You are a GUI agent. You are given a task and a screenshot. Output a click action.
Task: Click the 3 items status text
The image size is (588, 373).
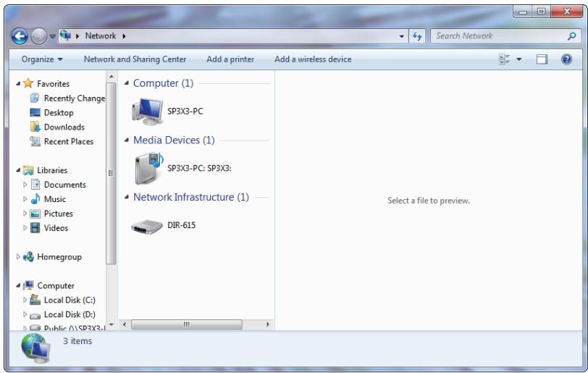point(77,341)
